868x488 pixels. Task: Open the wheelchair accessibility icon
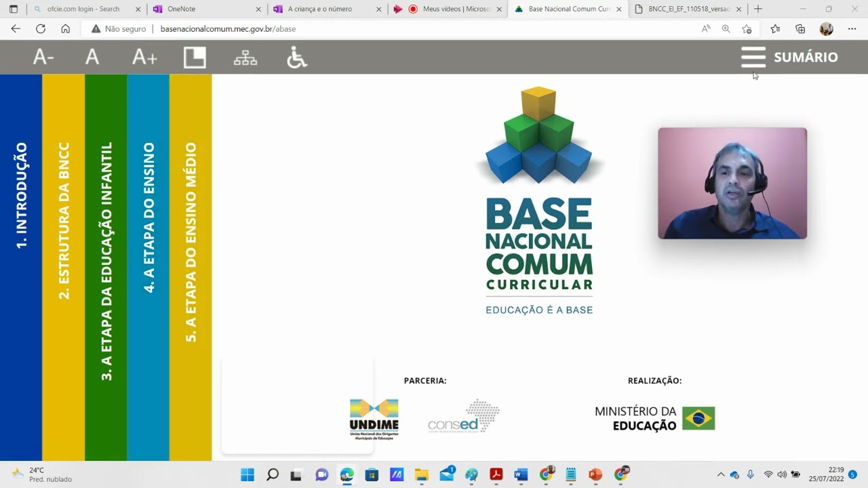(x=296, y=57)
